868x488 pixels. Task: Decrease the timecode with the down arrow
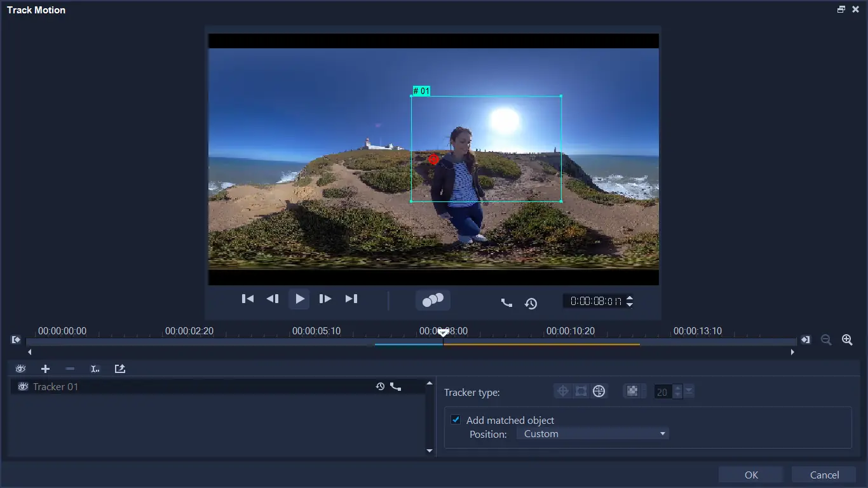pyautogui.click(x=630, y=305)
